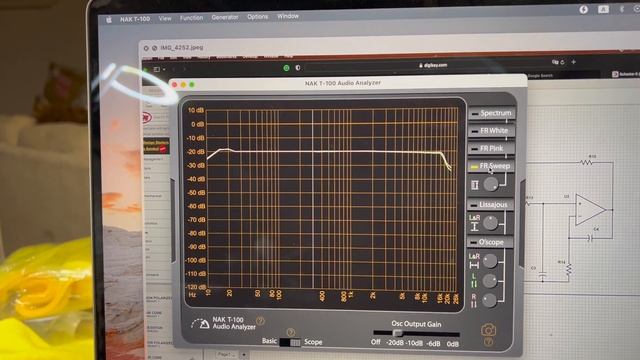Open the Apple menu icon
Viewport: 640px width, 360px height.
pyautogui.click(x=109, y=20)
